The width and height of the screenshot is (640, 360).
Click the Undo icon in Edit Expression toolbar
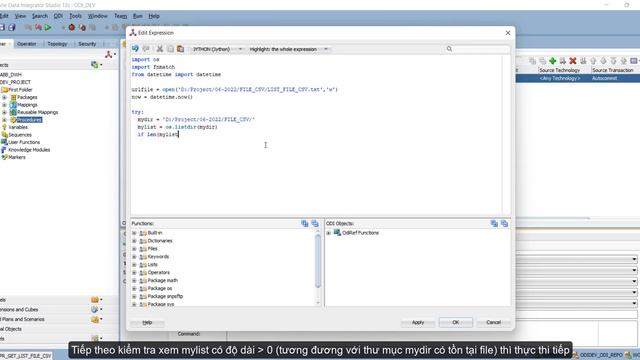coord(135,49)
